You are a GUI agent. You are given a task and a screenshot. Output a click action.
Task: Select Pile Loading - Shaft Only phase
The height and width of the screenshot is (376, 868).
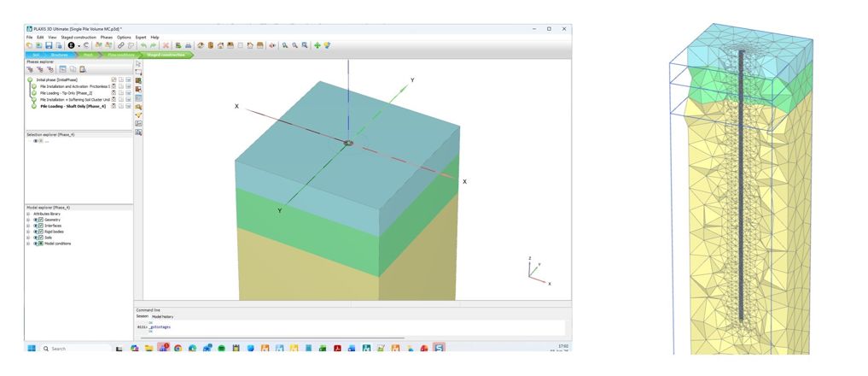tap(73, 106)
